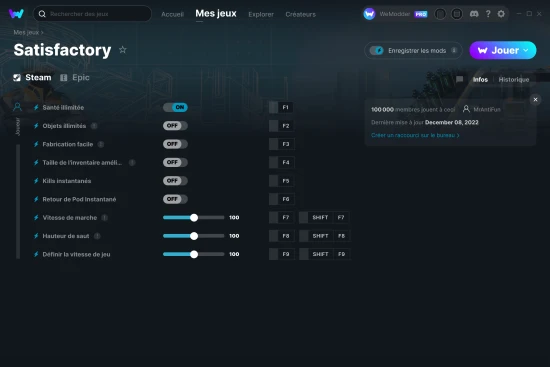Open the Discord icon in header
Viewport: 550px width, 367px height.
click(x=474, y=14)
